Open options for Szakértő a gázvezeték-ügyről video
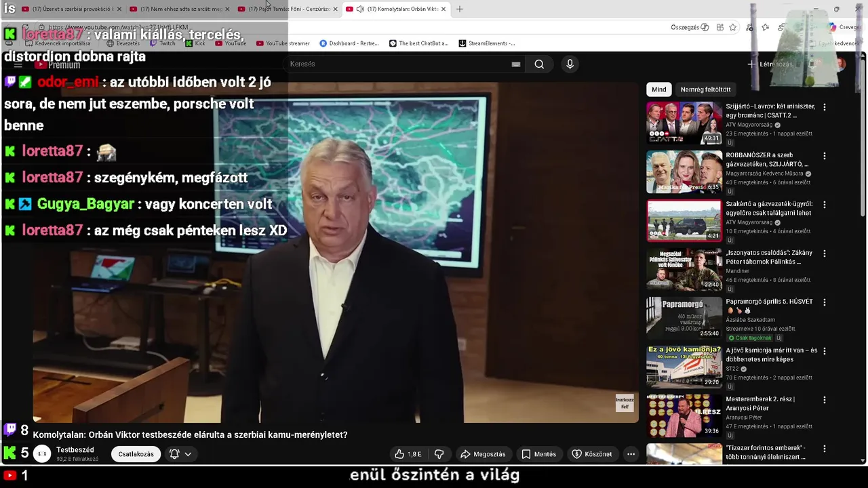This screenshot has width=868, height=488. click(825, 205)
